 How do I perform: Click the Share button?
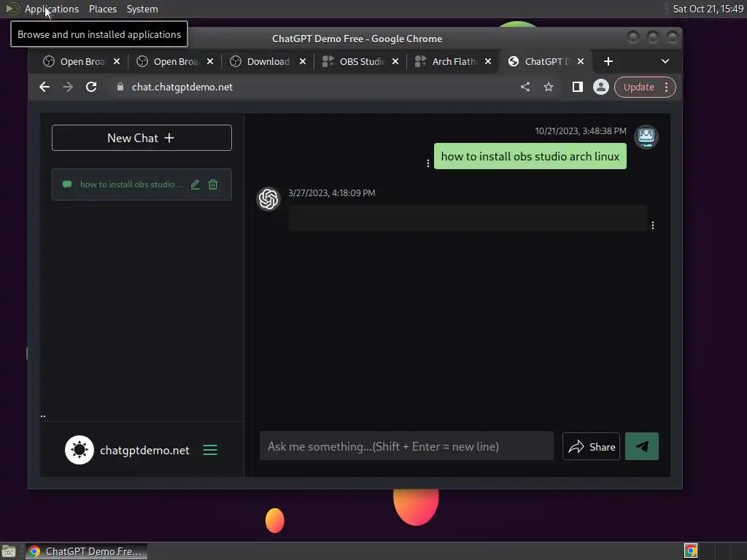click(591, 447)
